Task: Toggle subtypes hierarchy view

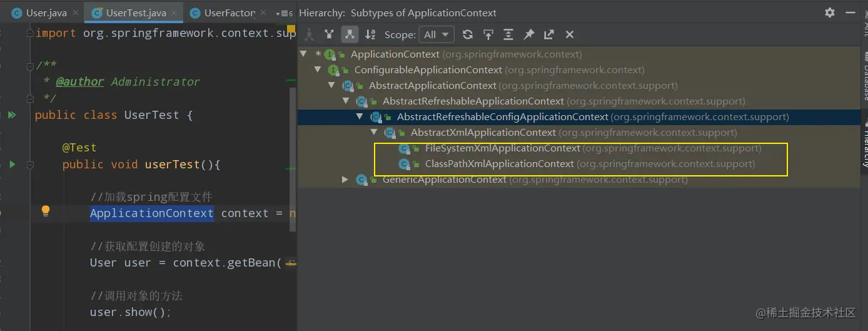Action: (350, 34)
